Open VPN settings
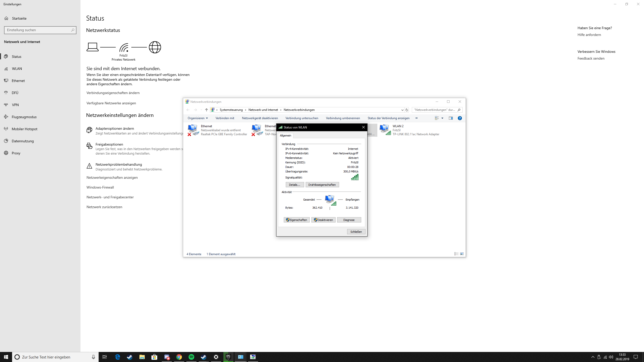Viewport: 644px width, 362px height. (15, 105)
